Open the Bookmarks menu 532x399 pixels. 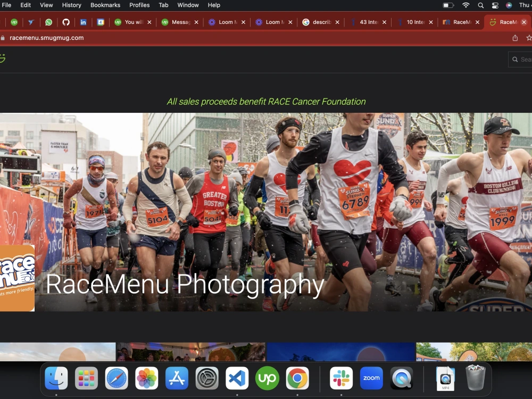(x=105, y=5)
